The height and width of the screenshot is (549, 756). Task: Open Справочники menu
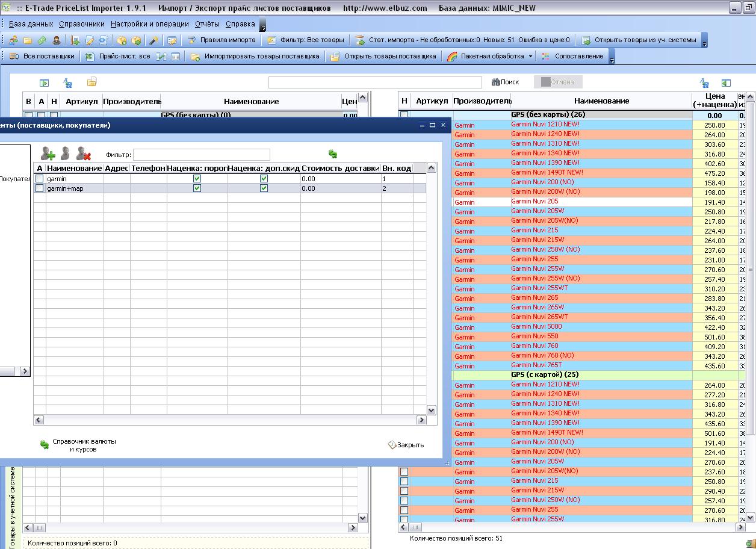pos(82,24)
